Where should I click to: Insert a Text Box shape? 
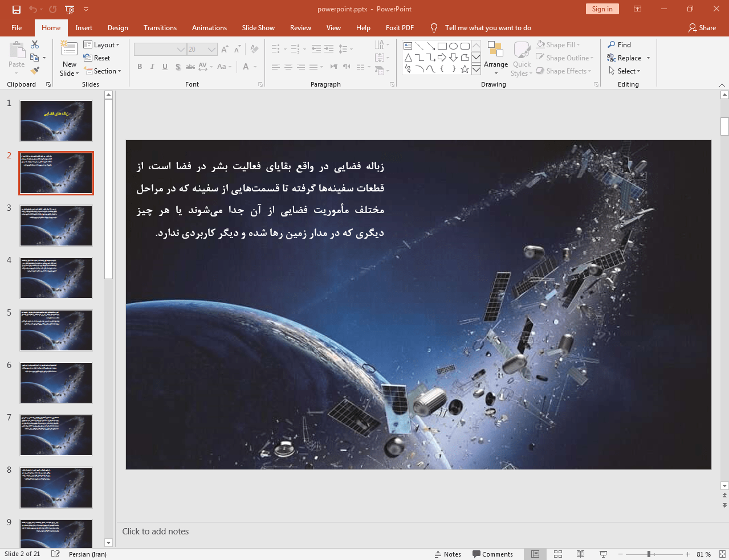tap(408, 46)
